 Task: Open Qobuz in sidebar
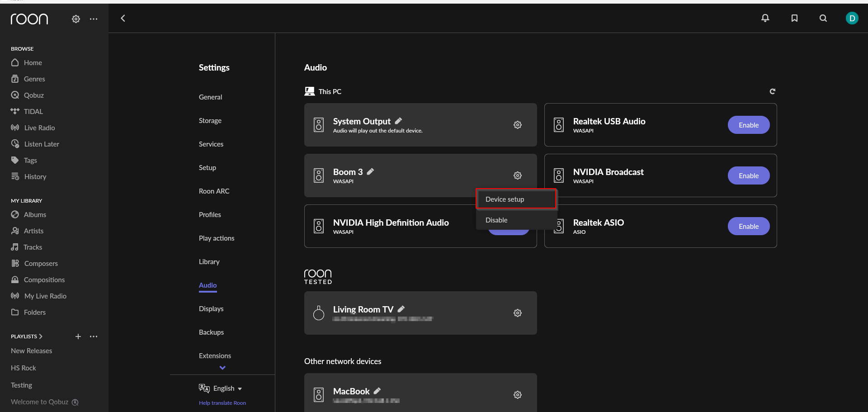point(28,95)
